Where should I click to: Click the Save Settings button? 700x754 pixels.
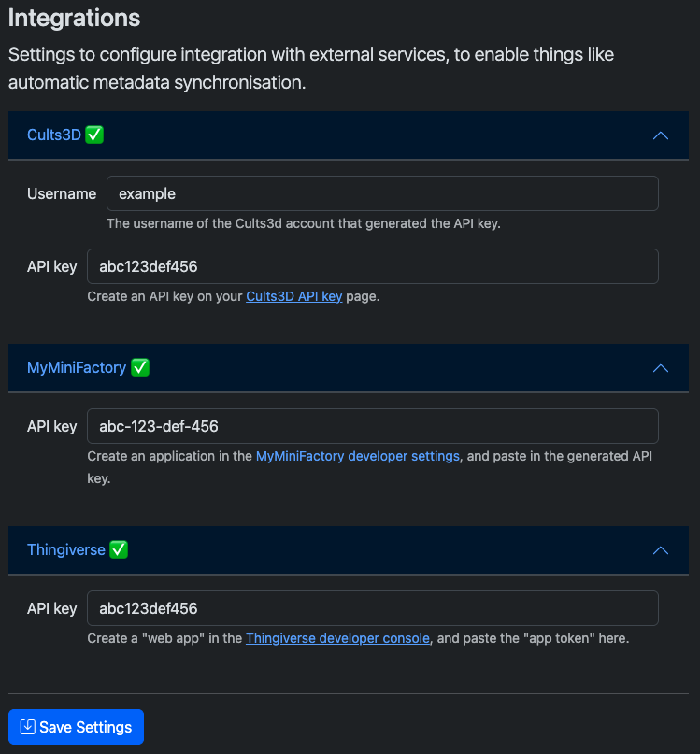coord(76,727)
